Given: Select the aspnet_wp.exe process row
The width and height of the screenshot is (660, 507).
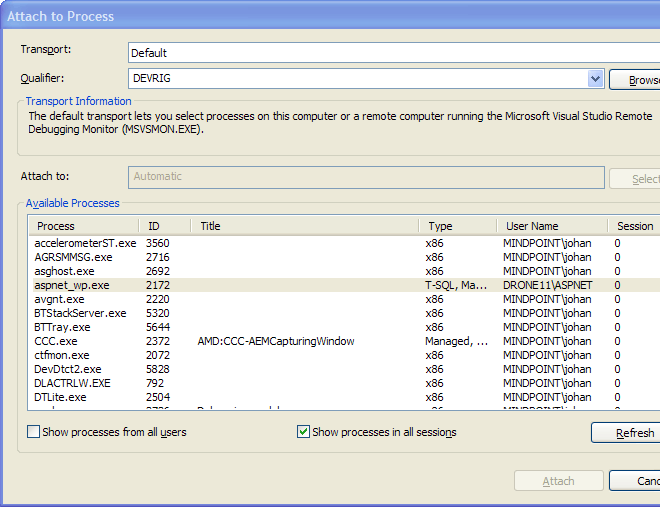Looking at the screenshot, I should click(x=344, y=285).
